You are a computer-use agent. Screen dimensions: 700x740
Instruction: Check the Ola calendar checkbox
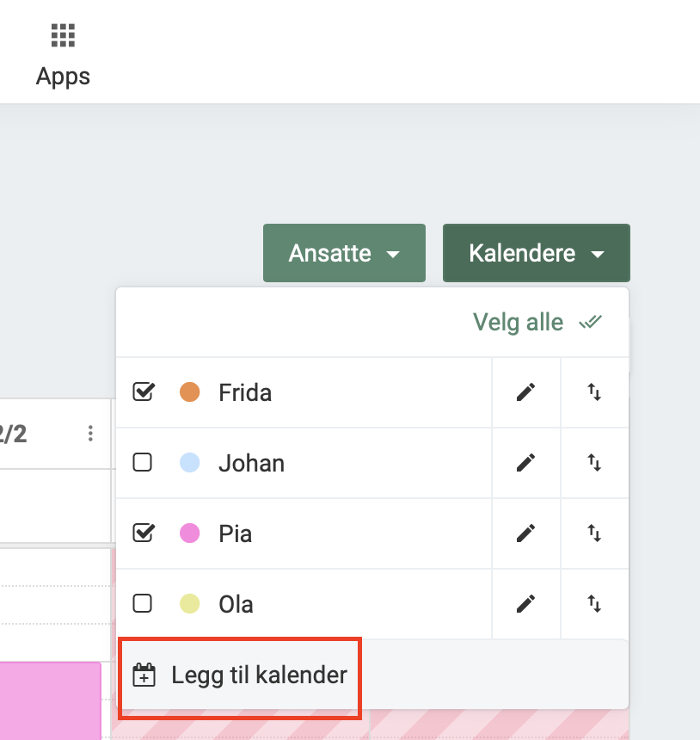(143, 604)
